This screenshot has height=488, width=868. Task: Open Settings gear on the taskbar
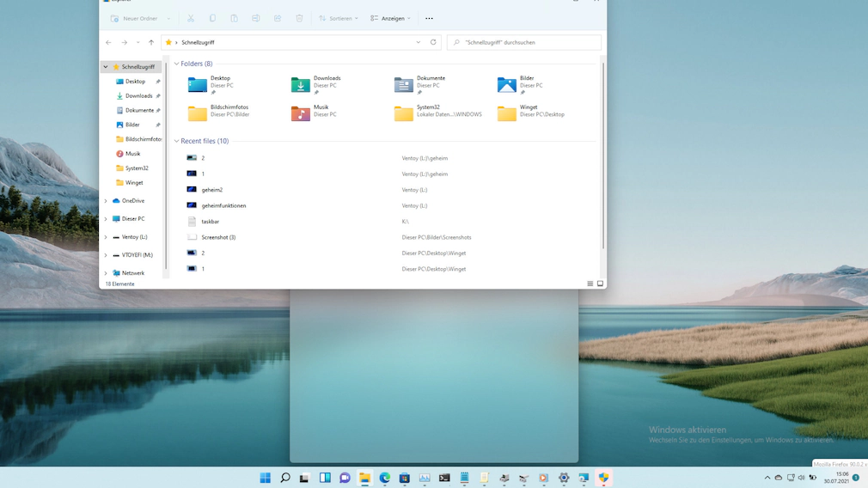pyautogui.click(x=564, y=478)
